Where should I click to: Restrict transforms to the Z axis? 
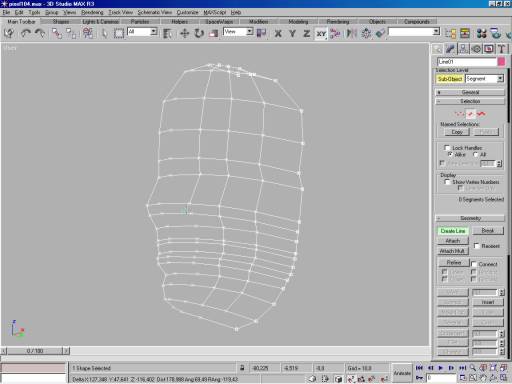tap(307, 33)
